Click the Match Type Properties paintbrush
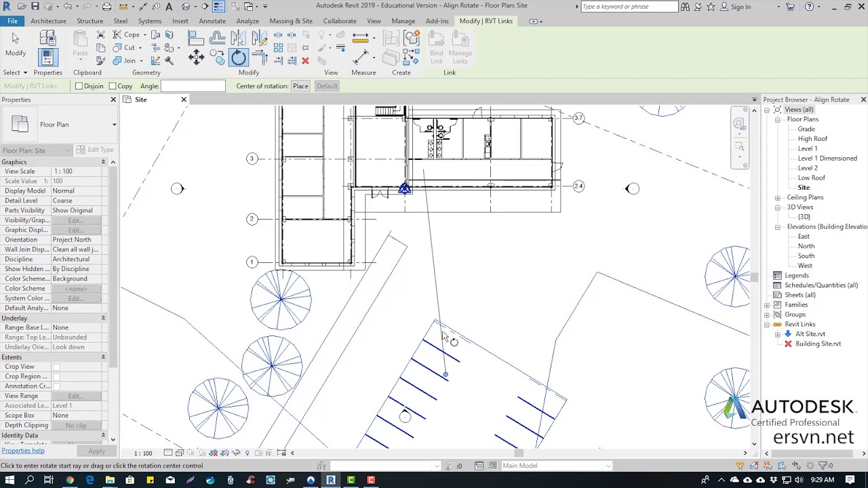This screenshot has width=868, height=488. click(x=101, y=60)
